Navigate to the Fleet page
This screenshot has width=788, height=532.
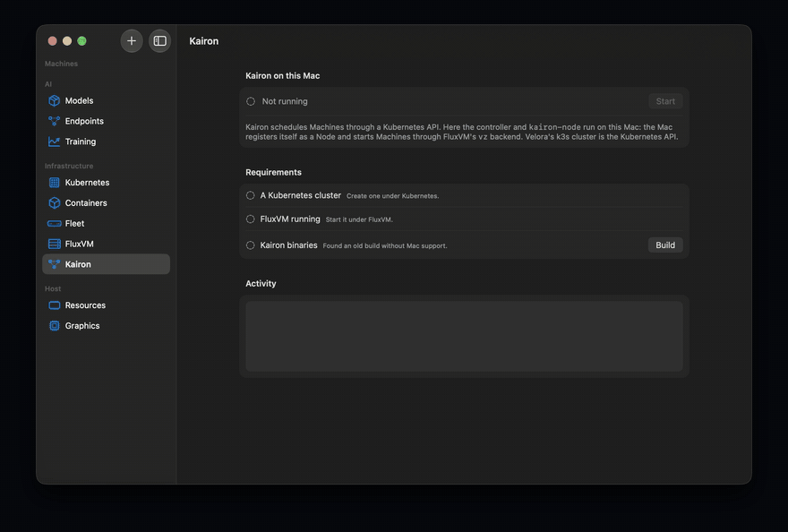click(106, 223)
